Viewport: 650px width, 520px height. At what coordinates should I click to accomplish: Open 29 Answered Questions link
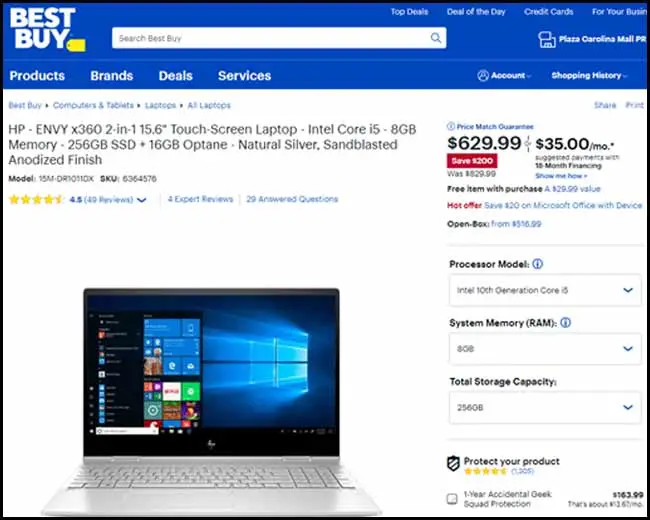(x=292, y=199)
